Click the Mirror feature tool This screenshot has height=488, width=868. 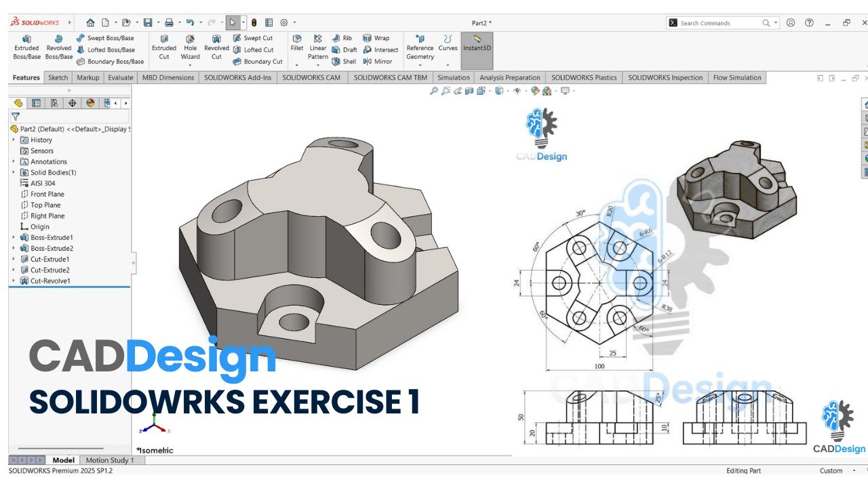[x=378, y=61]
